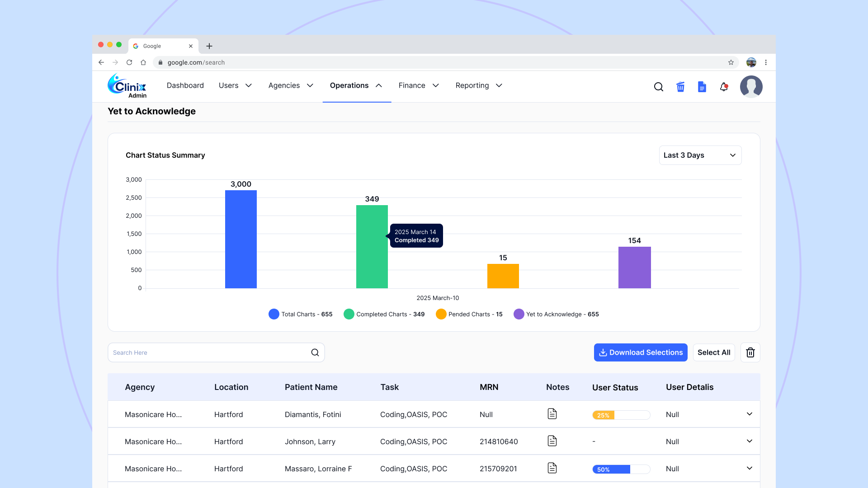
Task: Open notes icon for Johnson, Larry
Action: (x=552, y=441)
